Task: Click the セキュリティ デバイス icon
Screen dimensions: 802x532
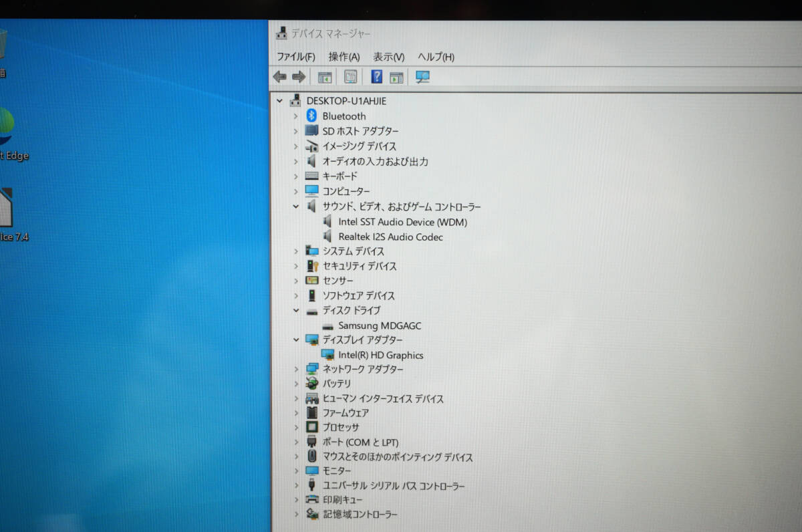Action: point(311,266)
